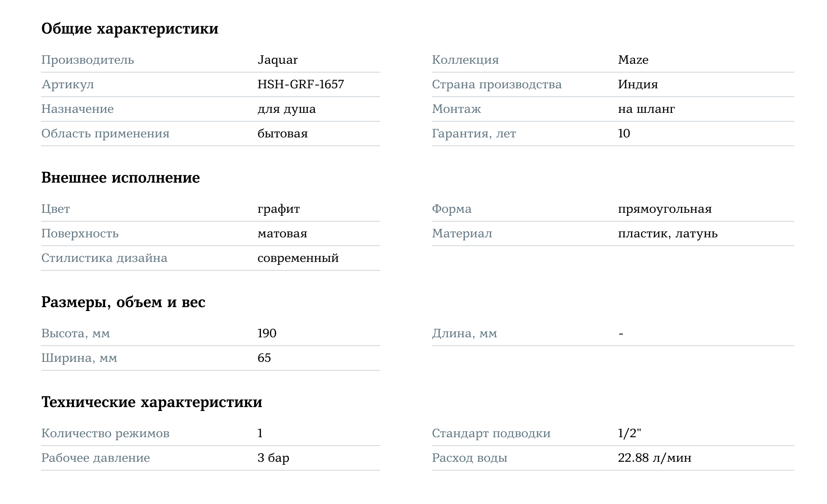827x504 pixels.
Task: Click the material value пластик, латунь
Action: (668, 234)
